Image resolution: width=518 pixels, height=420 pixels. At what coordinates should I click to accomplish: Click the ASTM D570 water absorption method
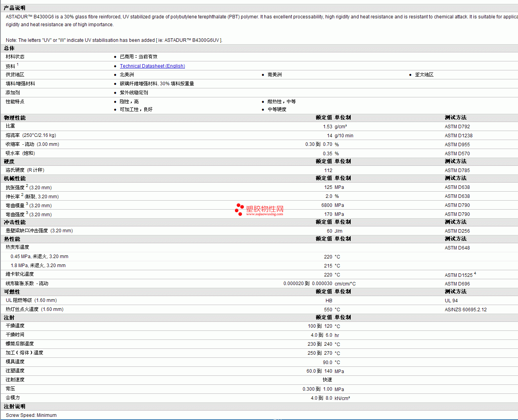457,154
